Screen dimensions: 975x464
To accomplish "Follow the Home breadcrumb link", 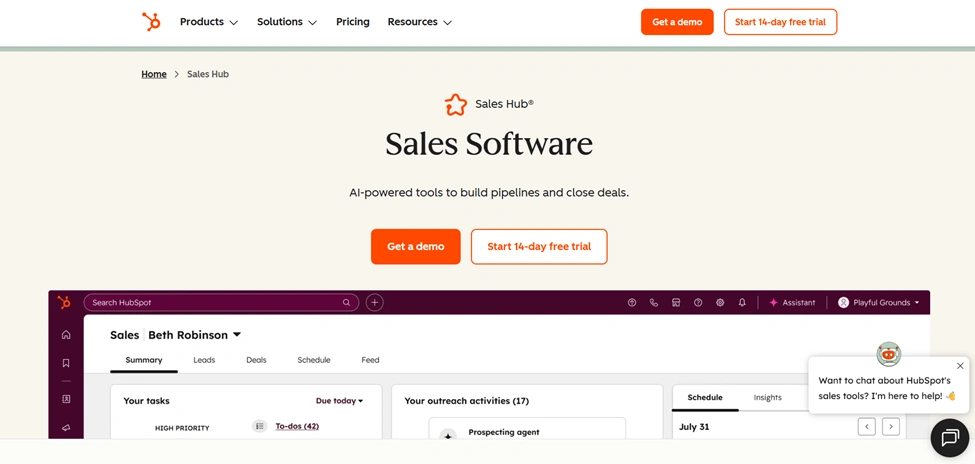I will (x=154, y=74).
